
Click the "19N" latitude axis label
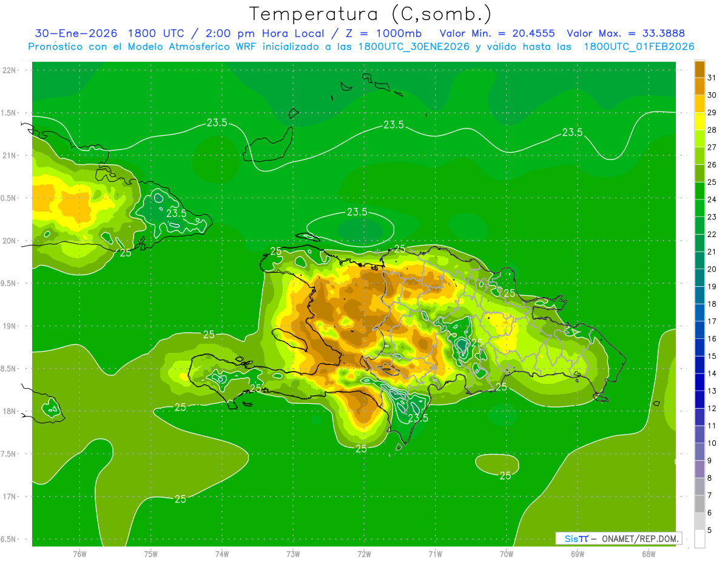click(x=10, y=326)
